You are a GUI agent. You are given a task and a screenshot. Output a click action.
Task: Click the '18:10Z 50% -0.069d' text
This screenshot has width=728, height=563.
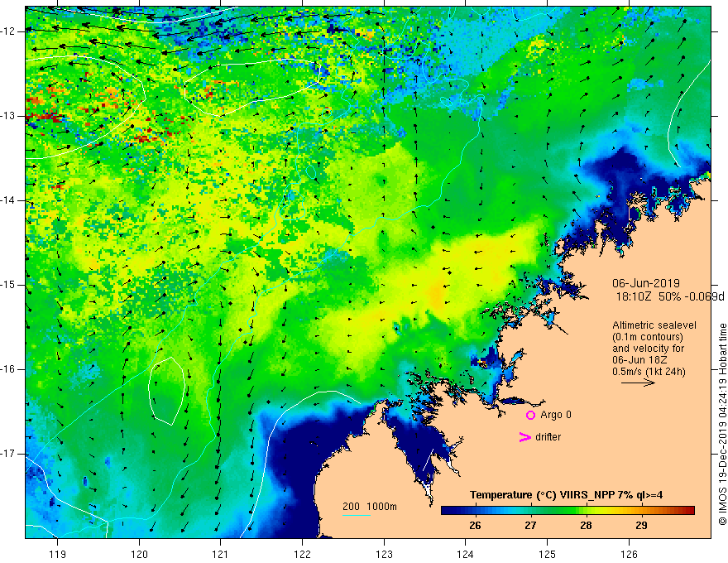670,296
